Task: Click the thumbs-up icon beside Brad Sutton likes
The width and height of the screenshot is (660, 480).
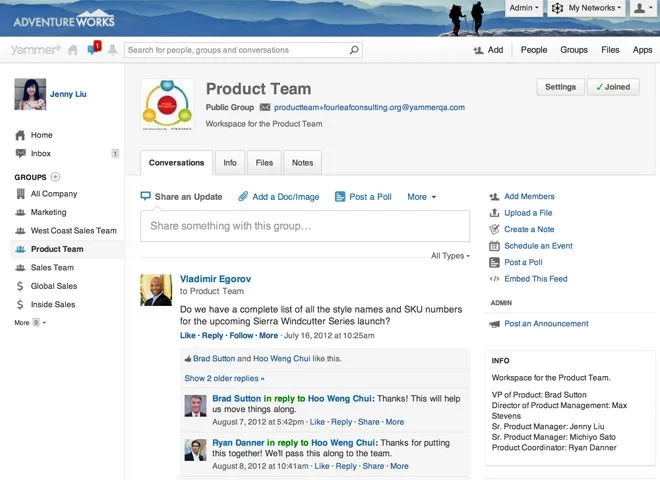Action: [x=188, y=359]
